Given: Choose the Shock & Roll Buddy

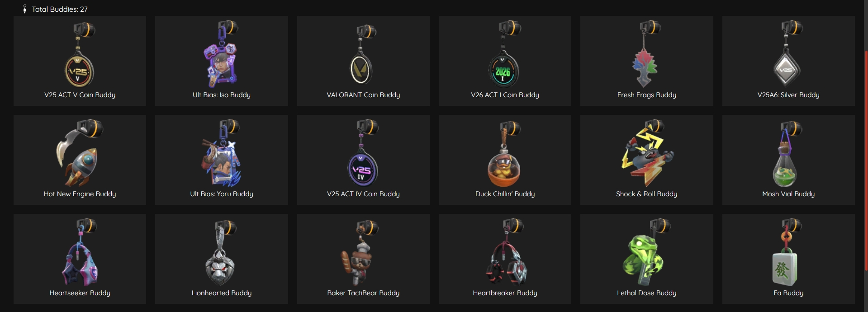Looking at the screenshot, I should (x=647, y=160).
